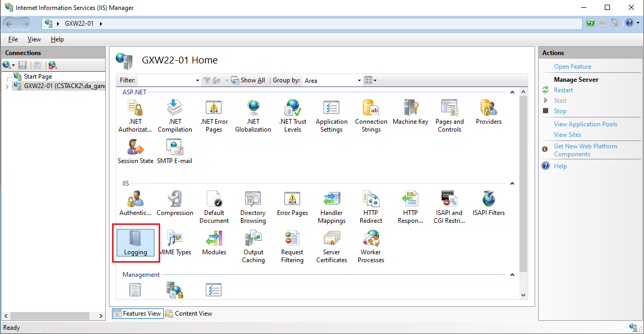Open Error Pages feature in IIS group
Screen dimensions: 644x334
coord(293,203)
